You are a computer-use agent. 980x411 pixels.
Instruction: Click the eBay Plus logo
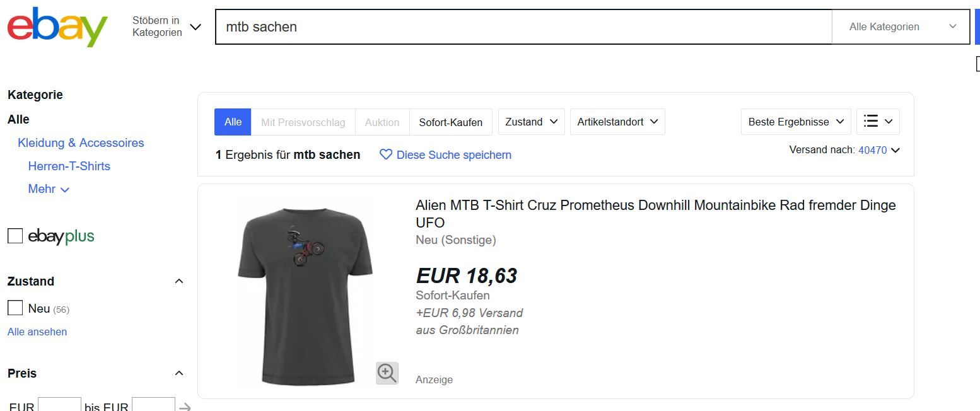pos(61,236)
